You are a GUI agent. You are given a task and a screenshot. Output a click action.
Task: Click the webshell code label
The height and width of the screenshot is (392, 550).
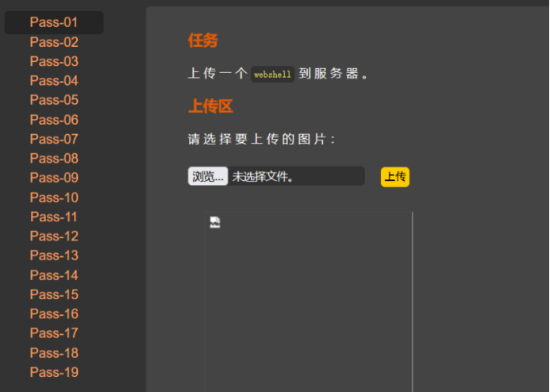tap(272, 75)
